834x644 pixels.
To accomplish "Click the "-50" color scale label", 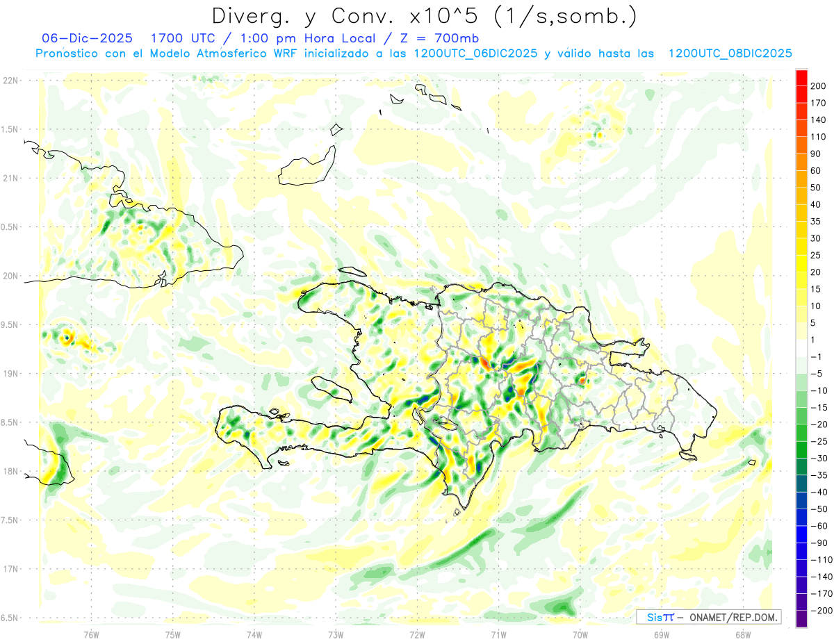I will point(820,509).
